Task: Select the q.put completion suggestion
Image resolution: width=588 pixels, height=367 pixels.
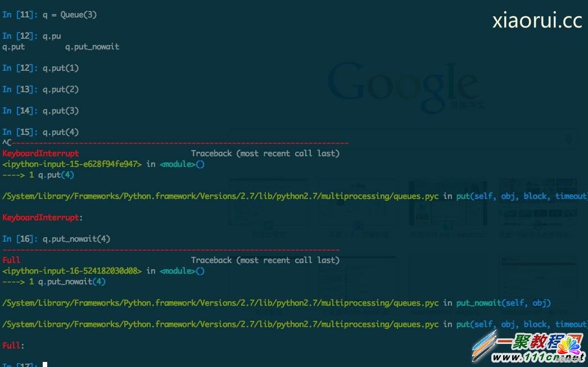Action: [x=13, y=47]
